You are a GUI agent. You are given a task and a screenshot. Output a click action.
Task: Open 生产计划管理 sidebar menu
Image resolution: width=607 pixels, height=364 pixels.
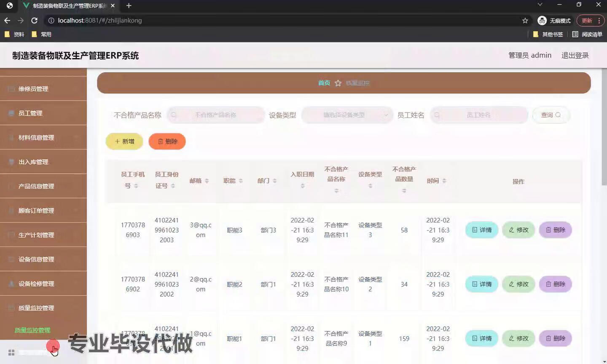(43, 235)
